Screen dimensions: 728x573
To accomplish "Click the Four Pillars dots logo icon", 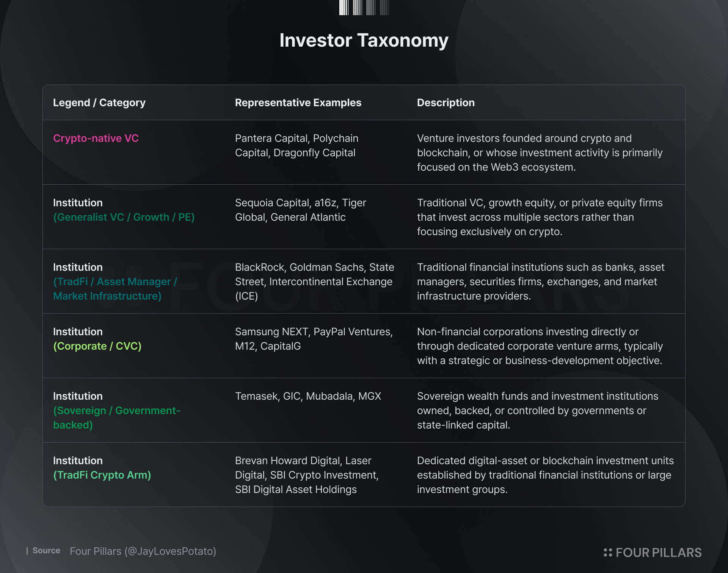I will click(x=608, y=553).
